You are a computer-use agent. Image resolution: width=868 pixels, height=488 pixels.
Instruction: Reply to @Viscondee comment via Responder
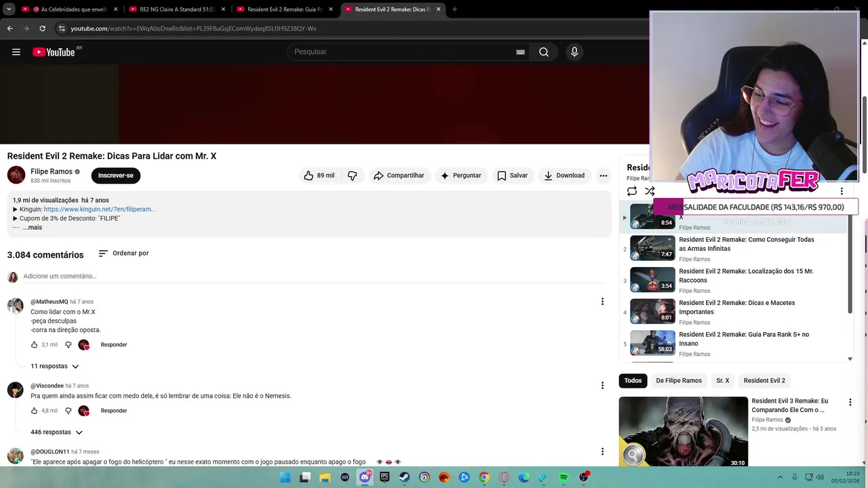tap(114, 410)
